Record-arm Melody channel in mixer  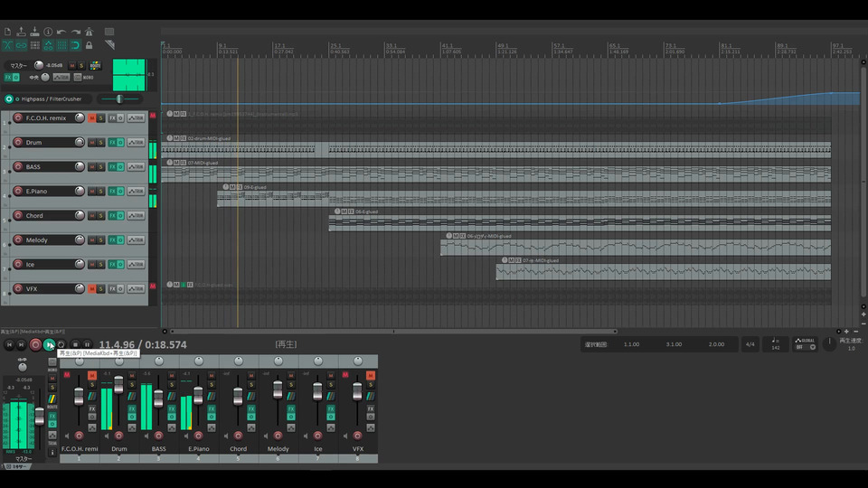[x=278, y=436]
